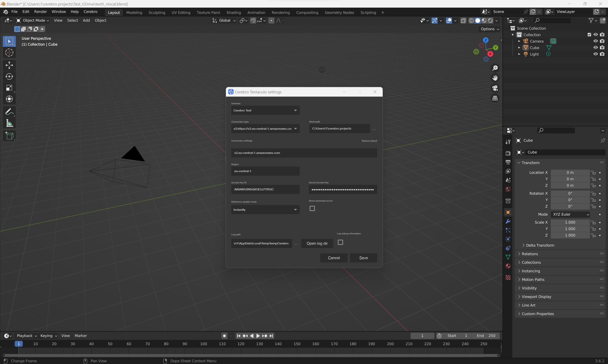Click the Location X value slider
The height and width of the screenshot is (364, 608).
570,173
